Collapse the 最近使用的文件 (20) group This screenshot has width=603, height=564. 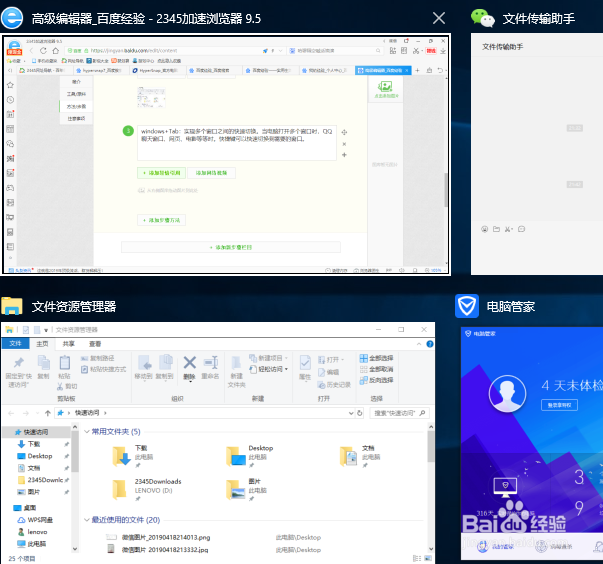pyautogui.click(x=87, y=520)
